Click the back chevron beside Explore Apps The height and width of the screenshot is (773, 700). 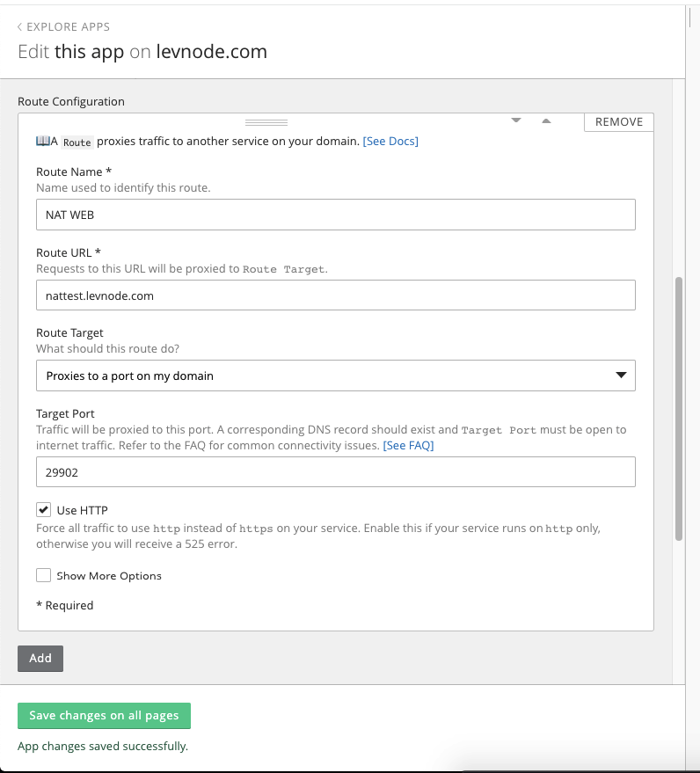20,27
